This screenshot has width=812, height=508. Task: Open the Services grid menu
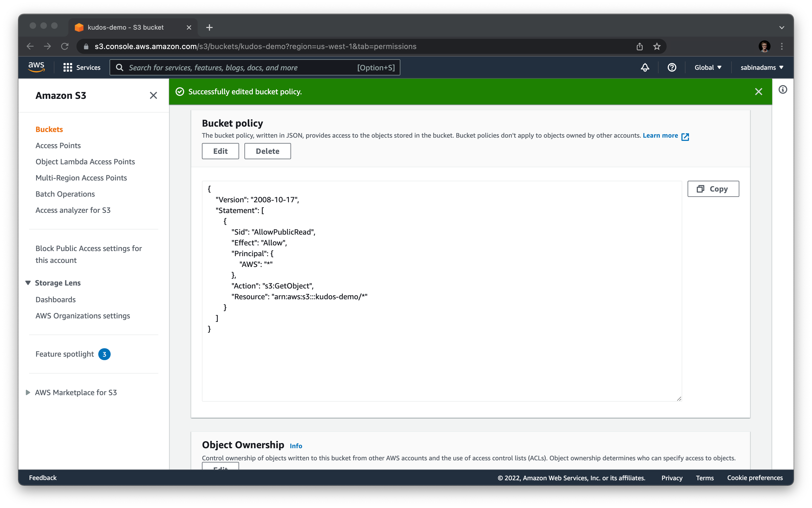click(82, 68)
